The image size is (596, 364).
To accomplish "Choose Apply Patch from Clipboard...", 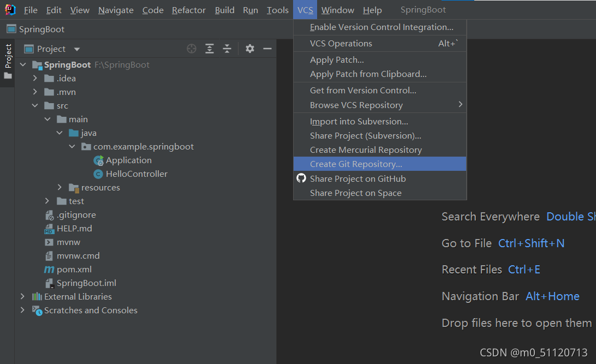I will [x=380, y=74].
